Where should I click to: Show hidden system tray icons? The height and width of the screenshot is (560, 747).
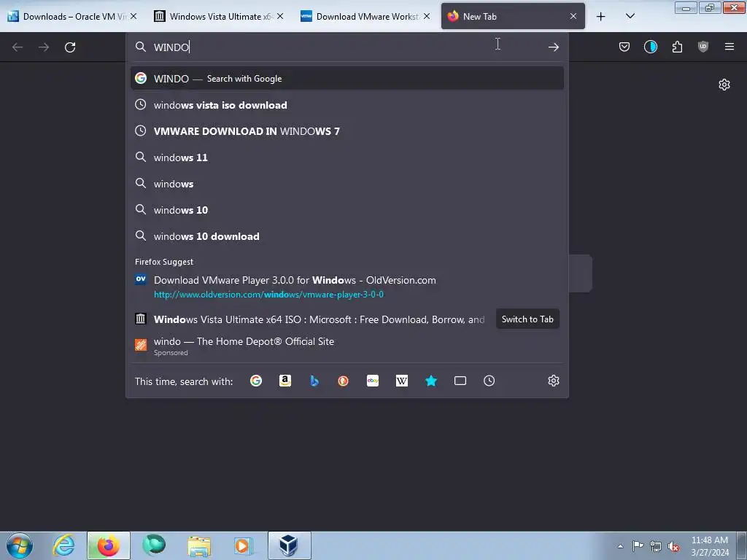click(620, 546)
